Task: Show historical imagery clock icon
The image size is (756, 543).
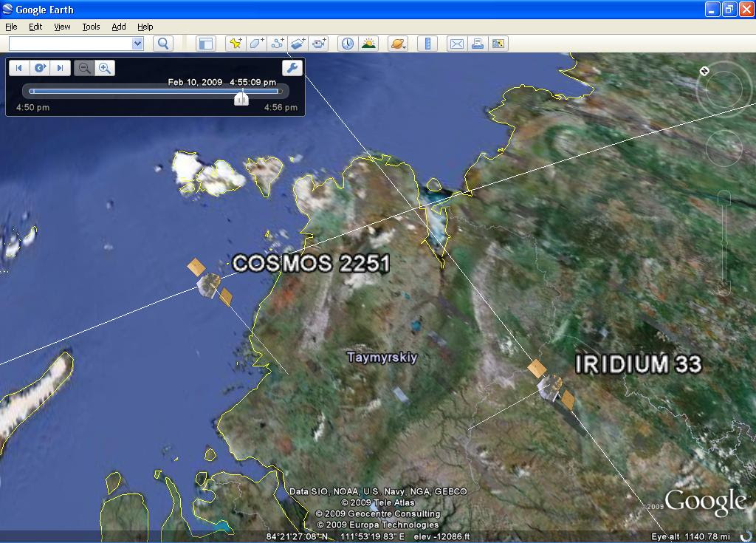Action: [348, 44]
